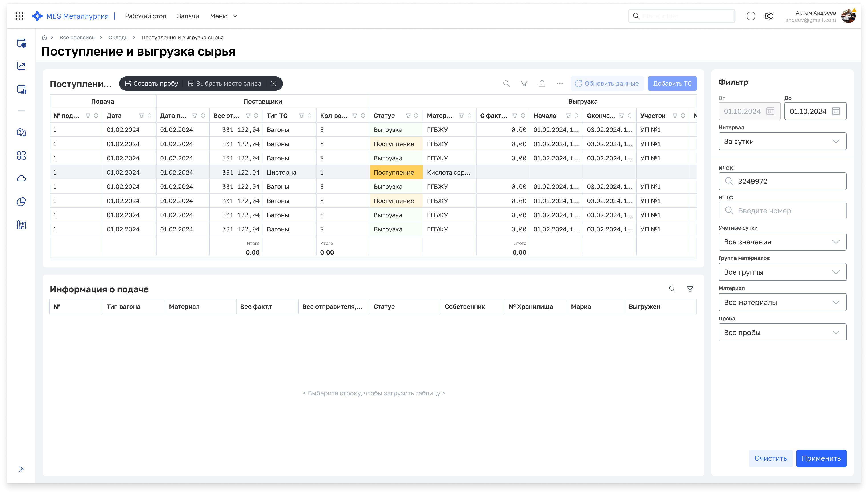Sort the Статус column arrows
The height and width of the screenshot is (494, 868).
(416, 116)
